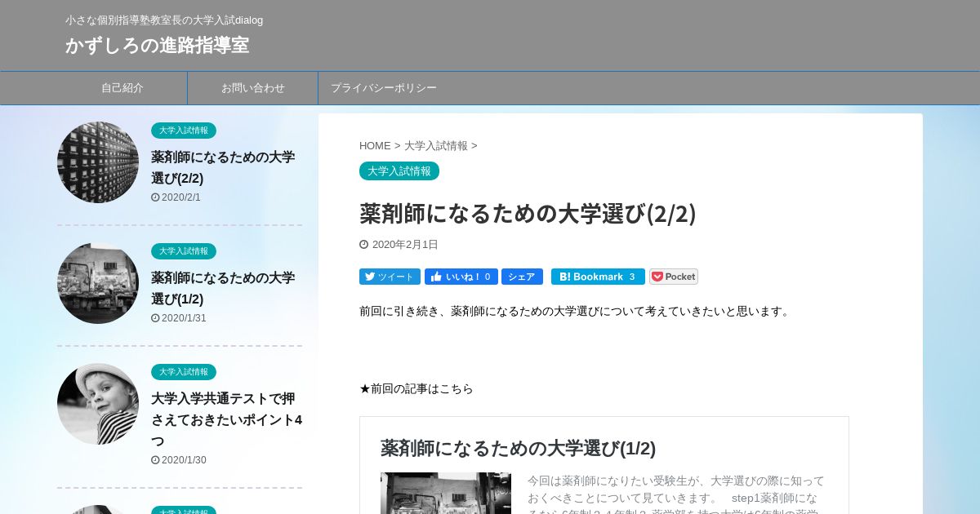Click the article title 薬剤師になるための大学選び(2/2)
This screenshot has height=514, width=980.
click(x=528, y=214)
